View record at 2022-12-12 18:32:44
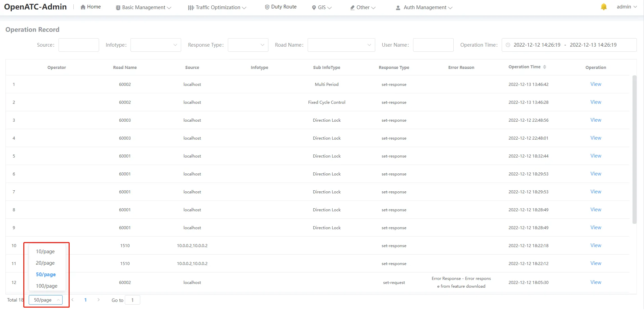Screen dimensions: 644x310 [x=596, y=156]
